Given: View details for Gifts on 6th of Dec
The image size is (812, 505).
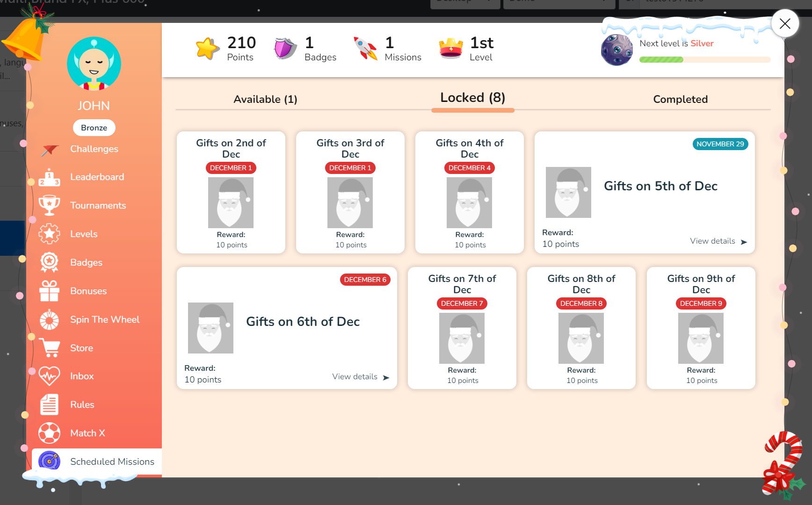Looking at the screenshot, I should coord(360,377).
